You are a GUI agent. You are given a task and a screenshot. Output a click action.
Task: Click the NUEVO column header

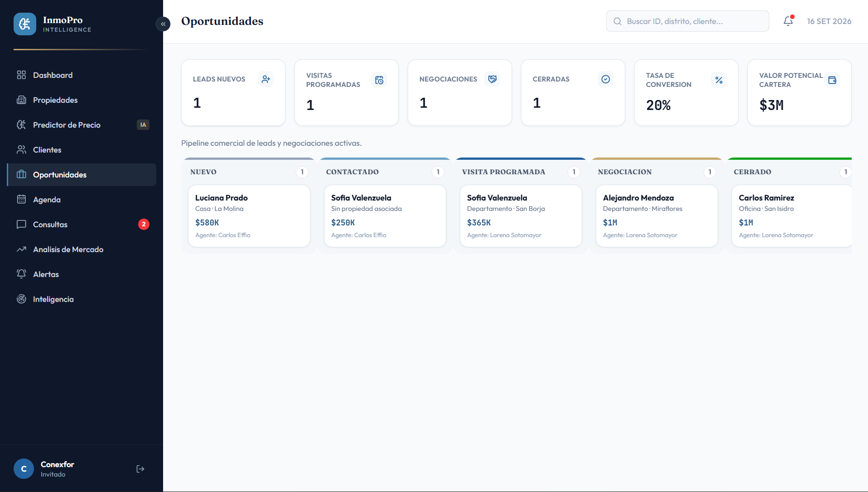click(203, 172)
